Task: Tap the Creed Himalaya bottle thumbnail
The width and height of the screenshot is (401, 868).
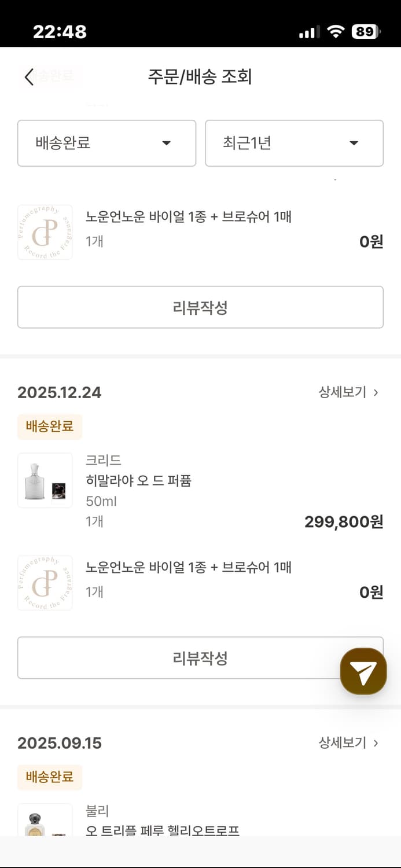Action: 45,480
